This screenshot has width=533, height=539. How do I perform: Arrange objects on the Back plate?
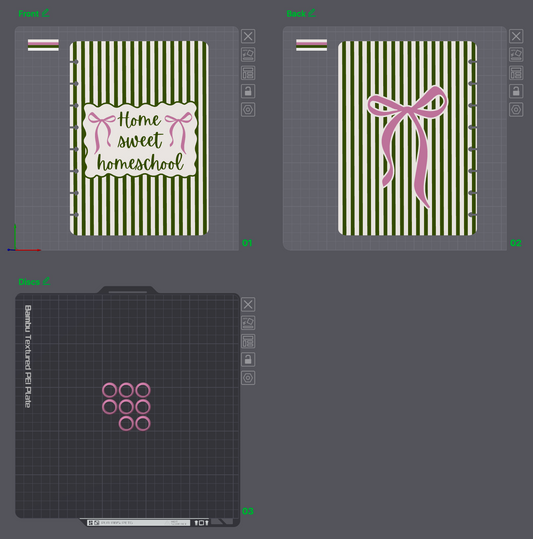(516, 73)
